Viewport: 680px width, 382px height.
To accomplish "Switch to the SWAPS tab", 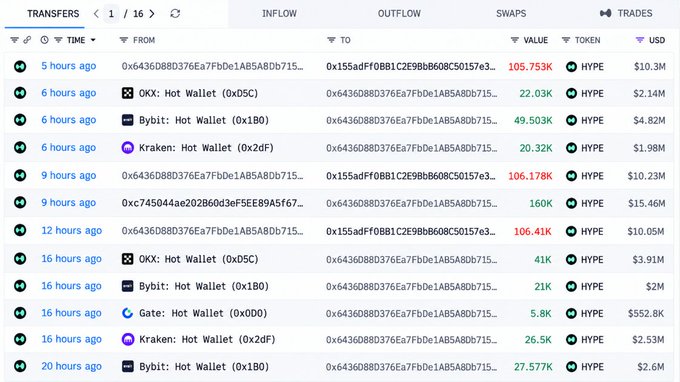I will point(511,13).
